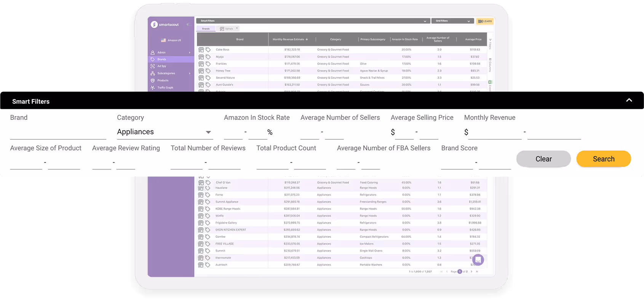Click the store icon for Myojo
Viewport: 644px width, 301px height.
201,57
